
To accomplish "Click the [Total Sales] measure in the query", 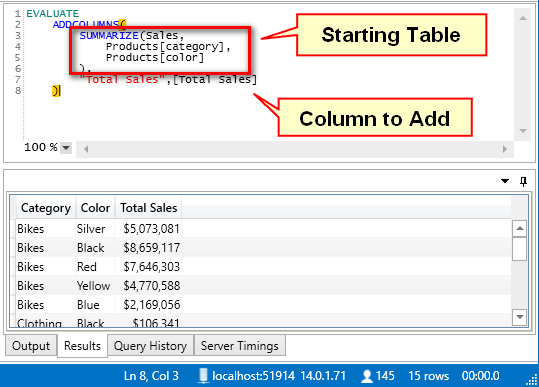I will tap(214, 79).
